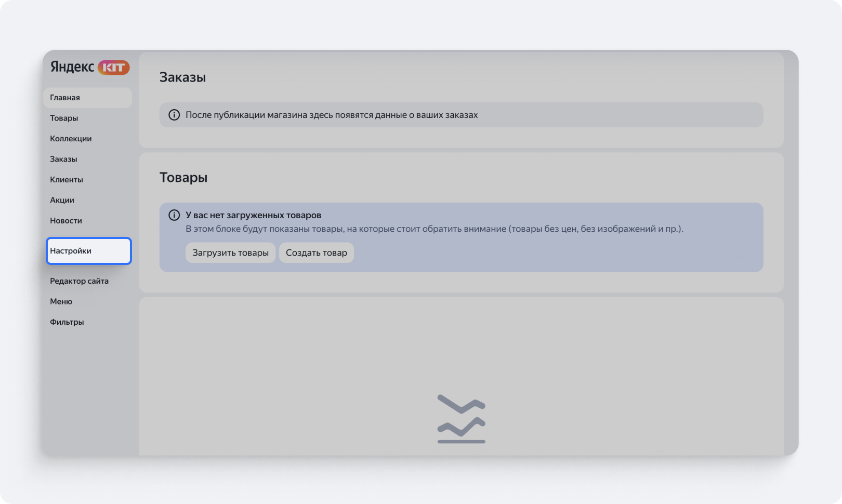This screenshot has height=504, width=842.
Task: Select the Меню sidebar item
Action: pyautogui.click(x=61, y=301)
